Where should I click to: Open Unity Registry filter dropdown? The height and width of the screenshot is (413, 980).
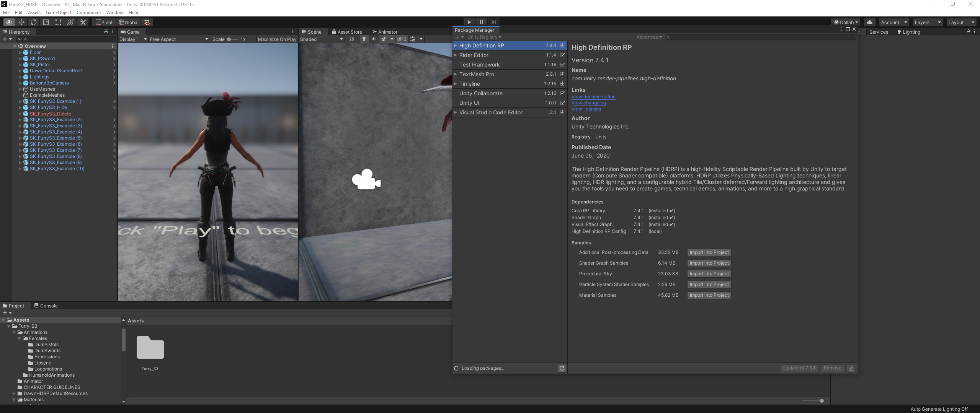click(x=484, y=37)
